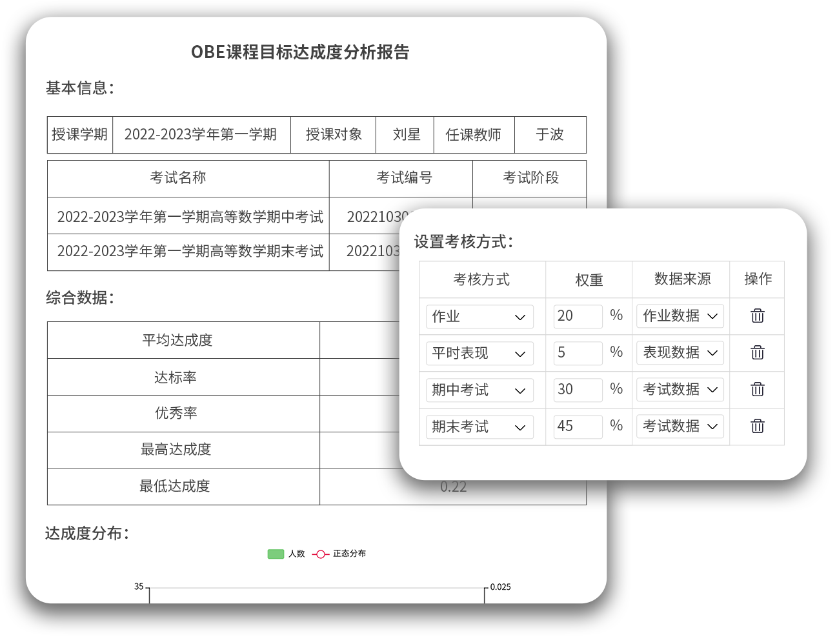The width and height of the screenshot is (837, 644).
Task: Select the 于波 teacher cell
Action: tap(550, 134)
